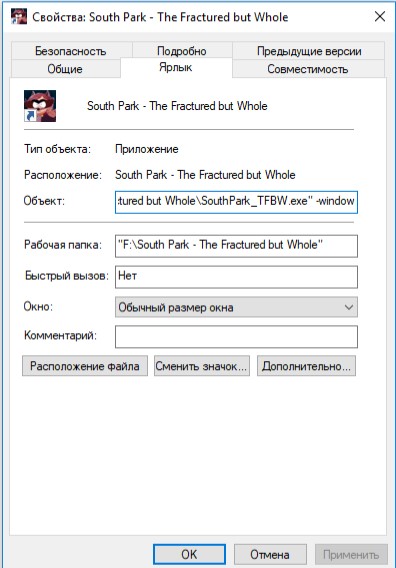Screen dimensions: 396x568
Task: Click the title bar South Park icon
Action: click(19, 17)
